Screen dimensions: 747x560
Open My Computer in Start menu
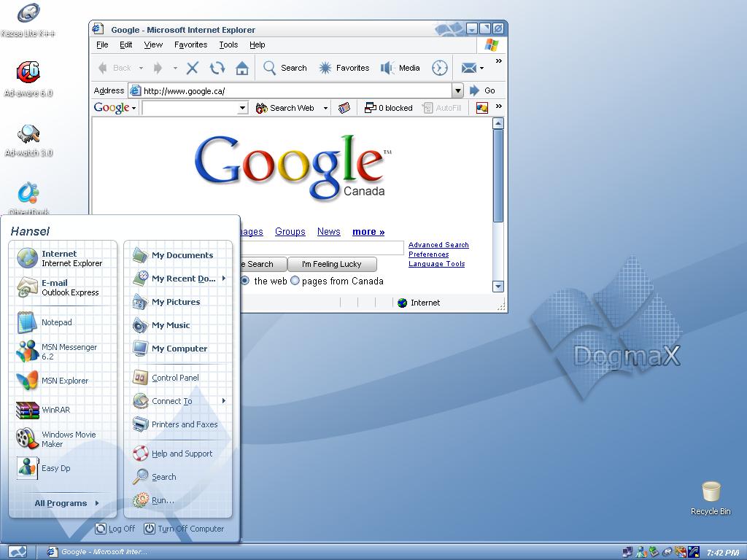click(179, 349)
